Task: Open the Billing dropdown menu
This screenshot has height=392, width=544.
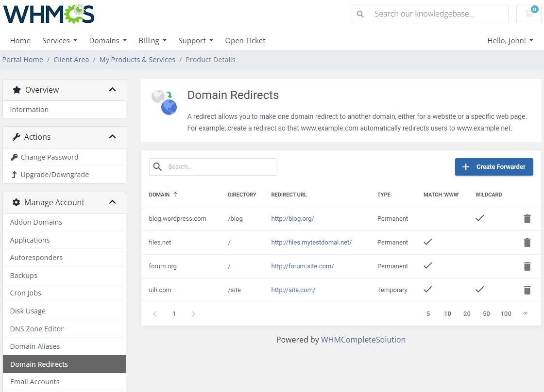Action: [153, 41]
